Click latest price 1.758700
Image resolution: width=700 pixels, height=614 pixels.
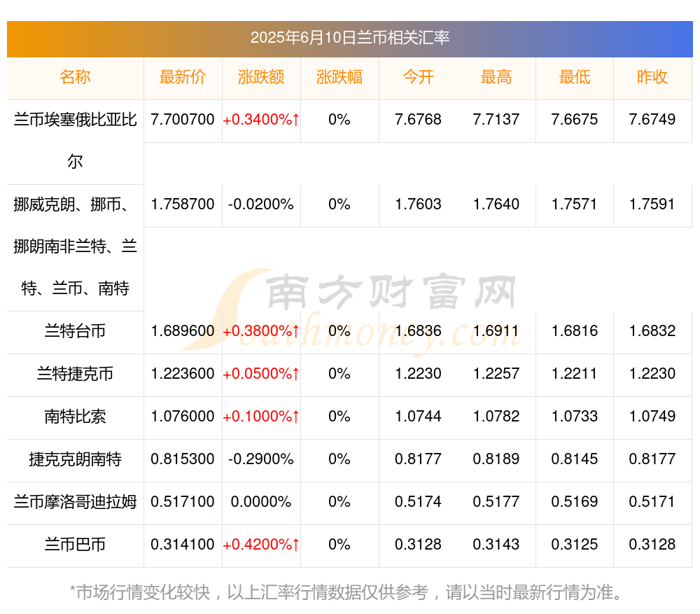pyautogui.click(x=183, y=204)
